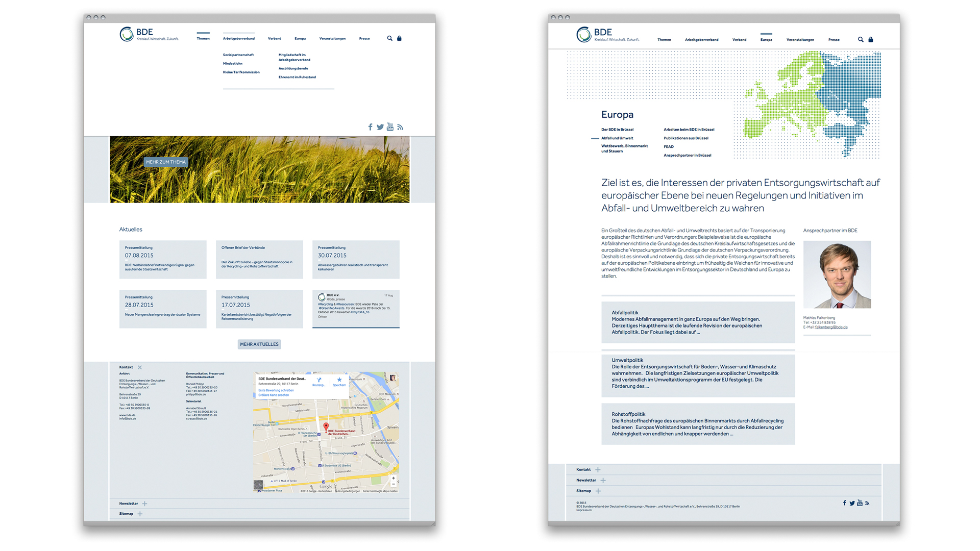Open Facebook icon above wheat banner
Viewport: 980px width, 551px height.
tap(370, 127)
